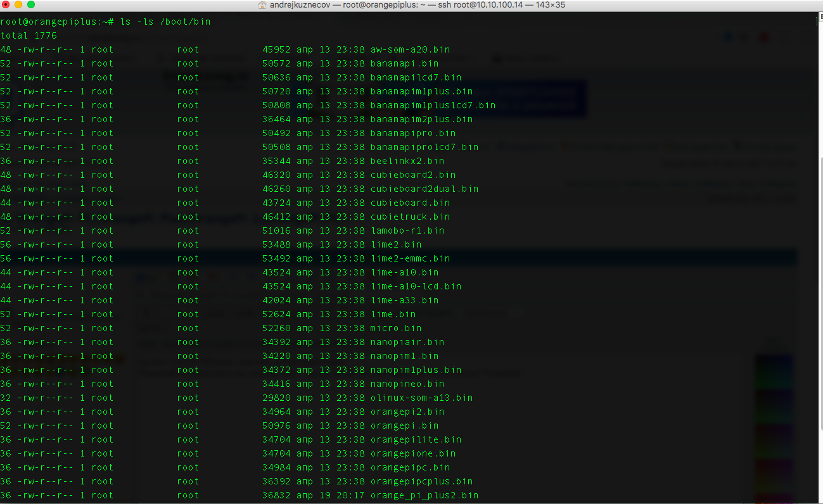Viewport: 823px width, 504px height.
Task: Select file name lamobo-r1.bin
Action: 407,230
